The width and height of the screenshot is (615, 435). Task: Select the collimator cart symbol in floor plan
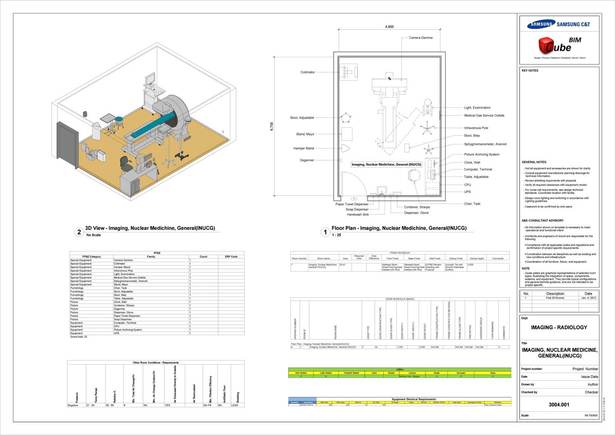(348, 72)
